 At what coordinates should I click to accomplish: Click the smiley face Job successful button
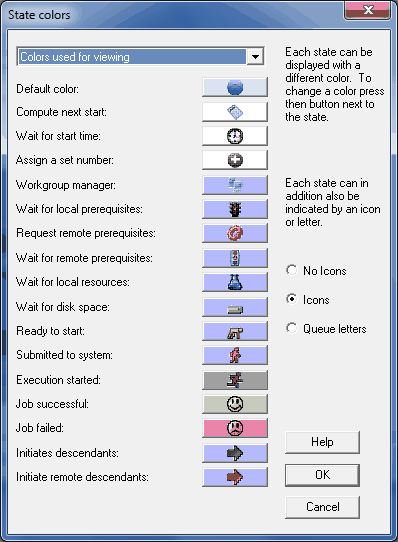click(x=235, y=404)
